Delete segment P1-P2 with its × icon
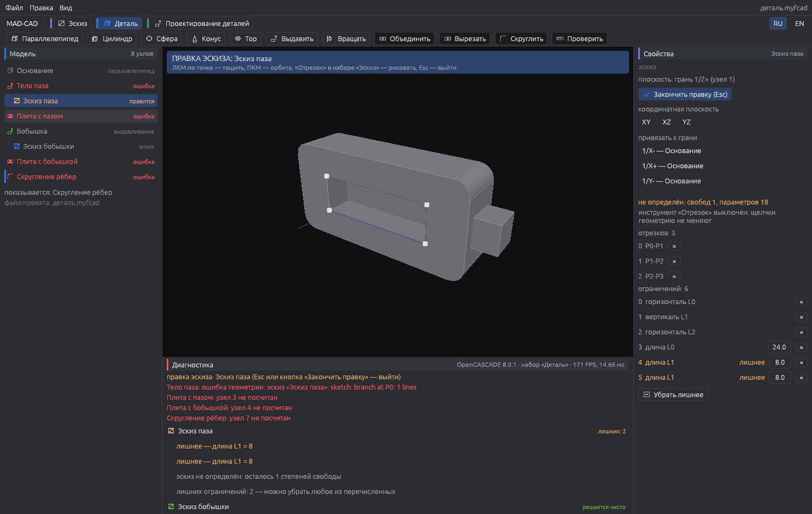This screenshot has height=514, width=812. tap(674, 261)
